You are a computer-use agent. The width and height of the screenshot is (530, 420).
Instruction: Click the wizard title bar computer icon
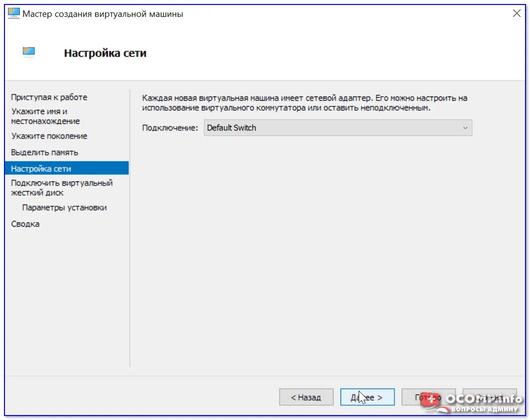coord(13,13)
